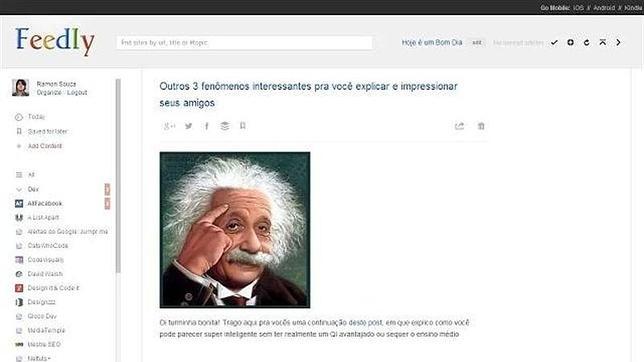
Task: Click the user avatar photo
Action: [x=21, y=88]
